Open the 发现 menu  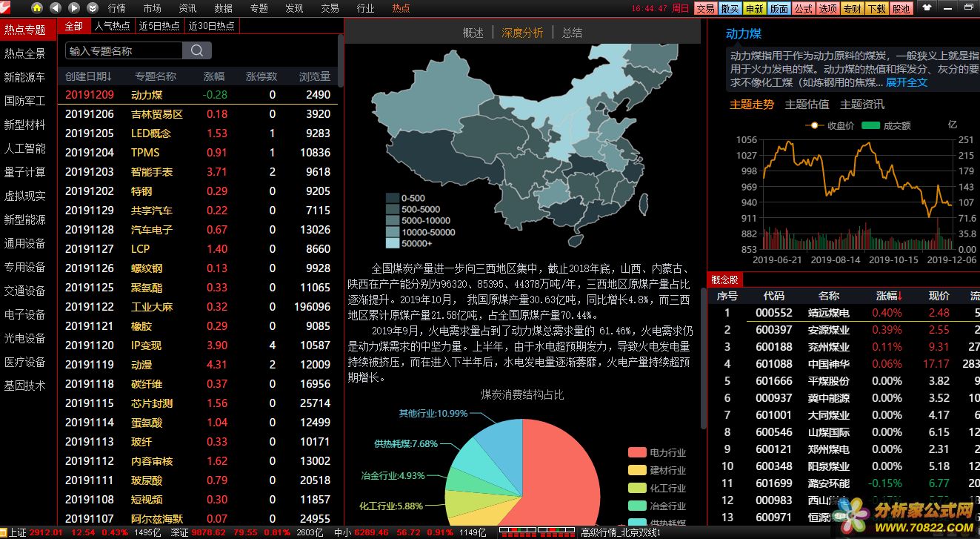click(294, 8)
